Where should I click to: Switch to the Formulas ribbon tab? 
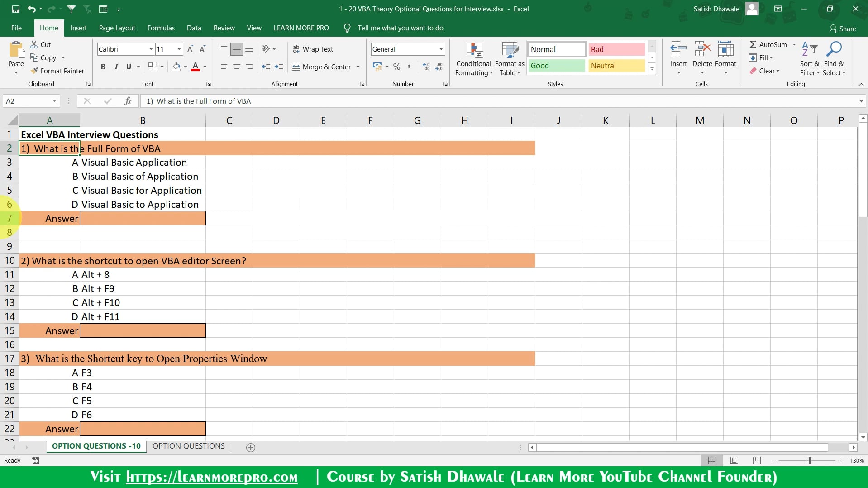point(161,28)
